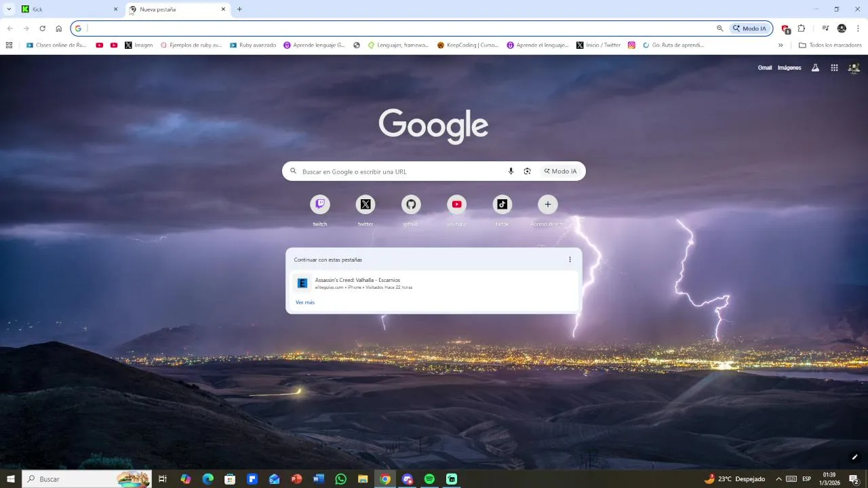Launch Microsoft Edge from the taskbar
Image resolution: width=868 pixels, height=488 pixels.
point(208,479)
